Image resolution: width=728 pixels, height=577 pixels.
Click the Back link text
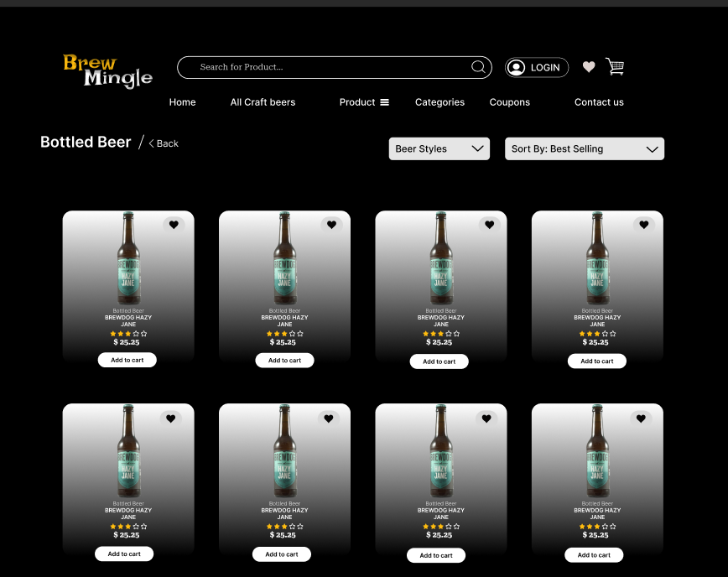[x=168, y=143]
